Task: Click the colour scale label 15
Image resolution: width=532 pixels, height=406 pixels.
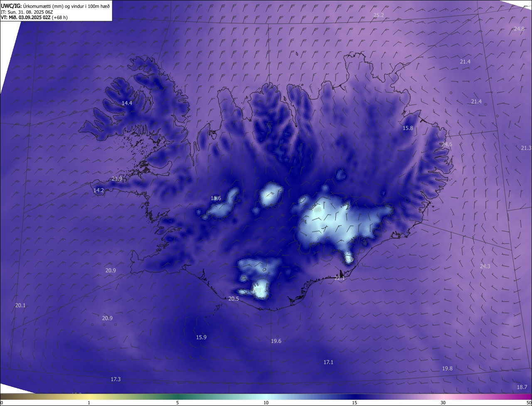Action: (x=355, y=403)
